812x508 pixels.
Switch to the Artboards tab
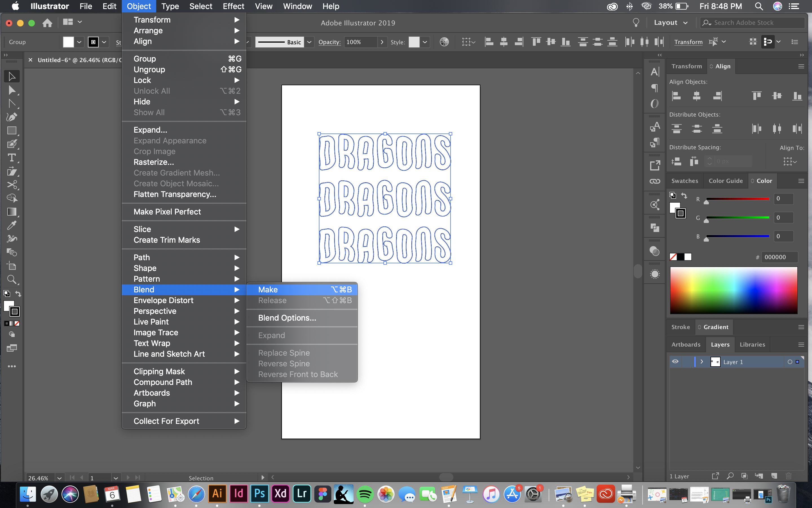[x=686, y=344]
